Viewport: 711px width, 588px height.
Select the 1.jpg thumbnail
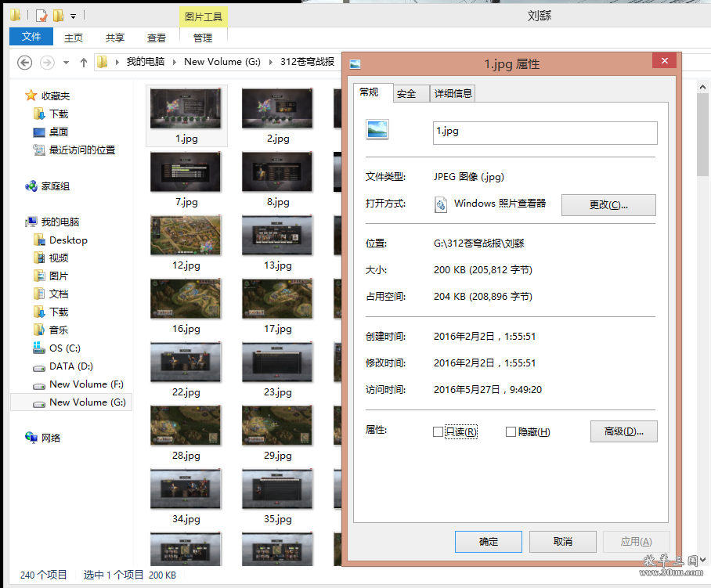pyautogui.click(x=186, y=108)
